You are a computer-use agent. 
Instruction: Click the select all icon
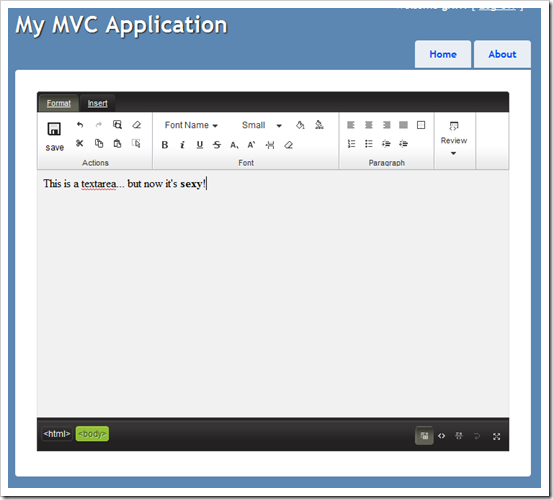[136, 144]
